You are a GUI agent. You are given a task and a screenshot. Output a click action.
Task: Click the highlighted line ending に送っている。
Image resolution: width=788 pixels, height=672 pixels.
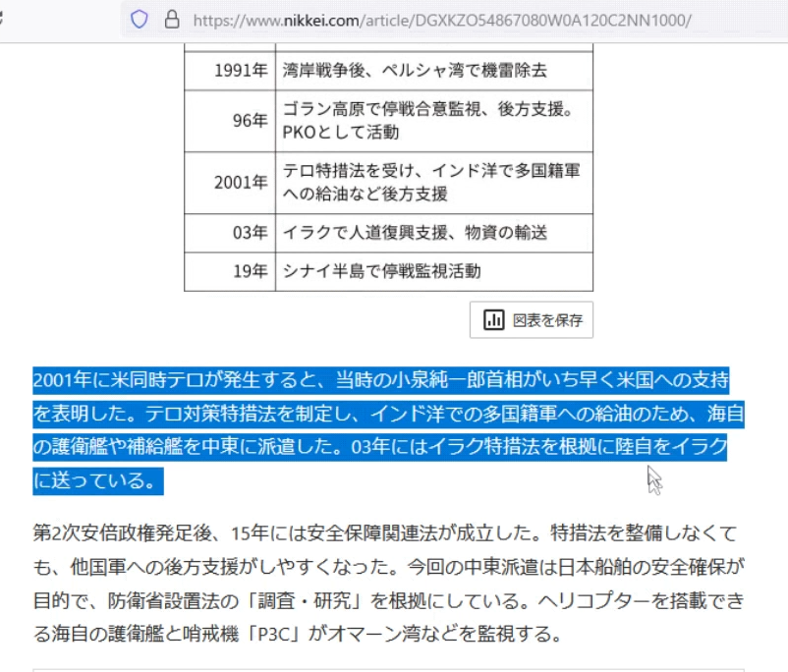click(x=96, y=481)
